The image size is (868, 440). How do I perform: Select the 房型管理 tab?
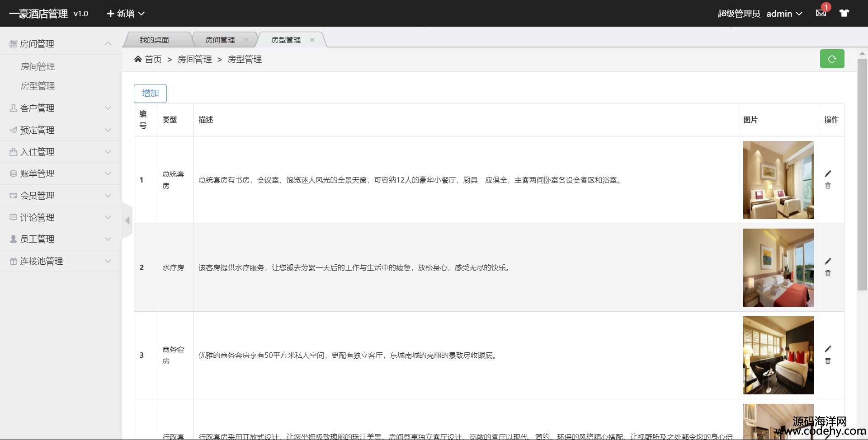[x=286, y=40]
